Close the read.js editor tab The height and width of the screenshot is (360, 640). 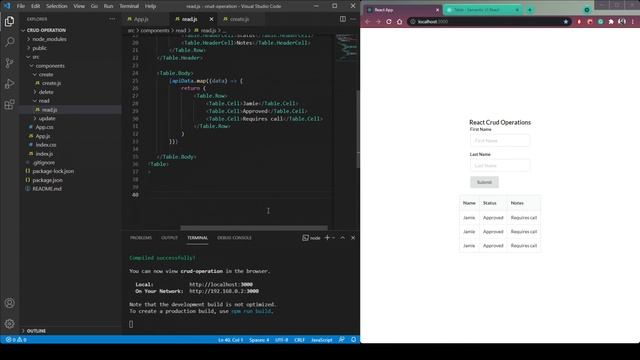pyautogui.click(x=211, y=19)
